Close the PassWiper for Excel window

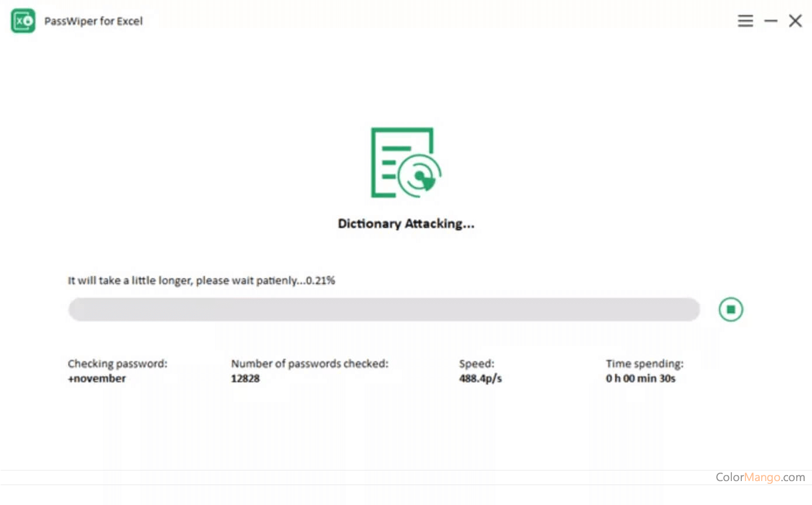pyautogui.click(x=795, y=21)
